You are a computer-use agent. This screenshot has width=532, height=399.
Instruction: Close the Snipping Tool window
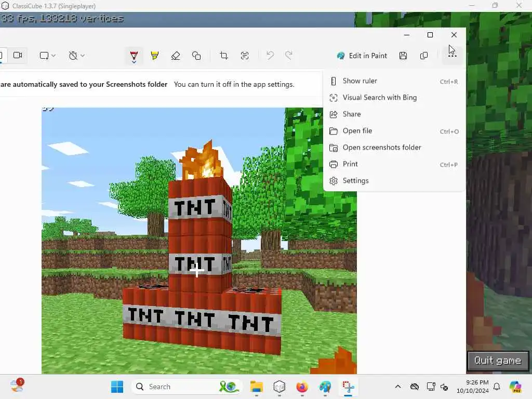pos(454,35)
